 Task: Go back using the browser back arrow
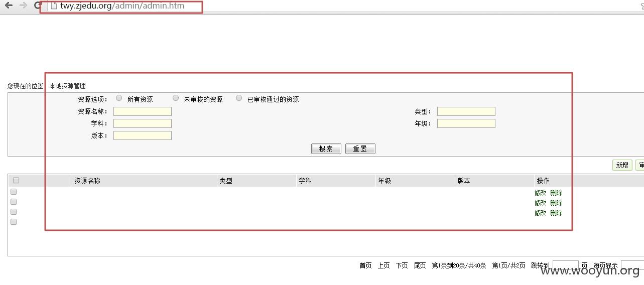8,6
